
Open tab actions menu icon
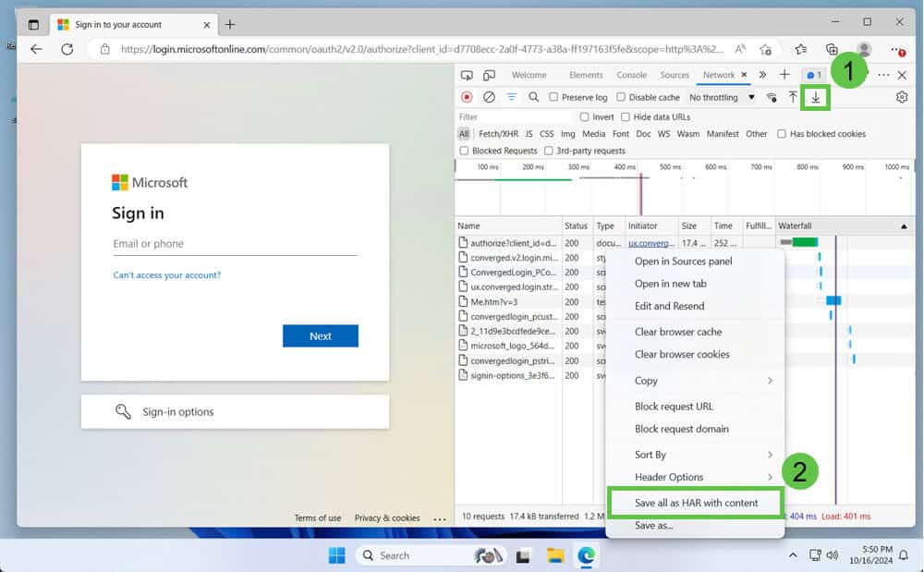point(33,25)
